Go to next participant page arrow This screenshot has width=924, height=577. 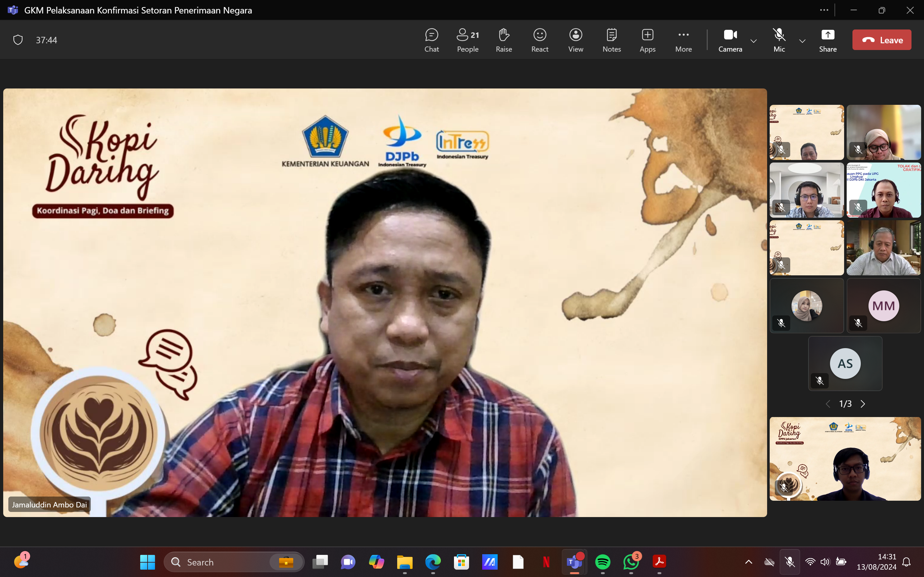(863, 404)
